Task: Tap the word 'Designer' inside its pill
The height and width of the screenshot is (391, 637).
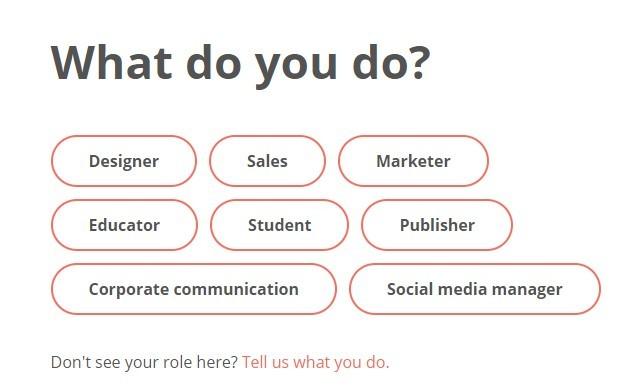Action: (x=124, y=161)
